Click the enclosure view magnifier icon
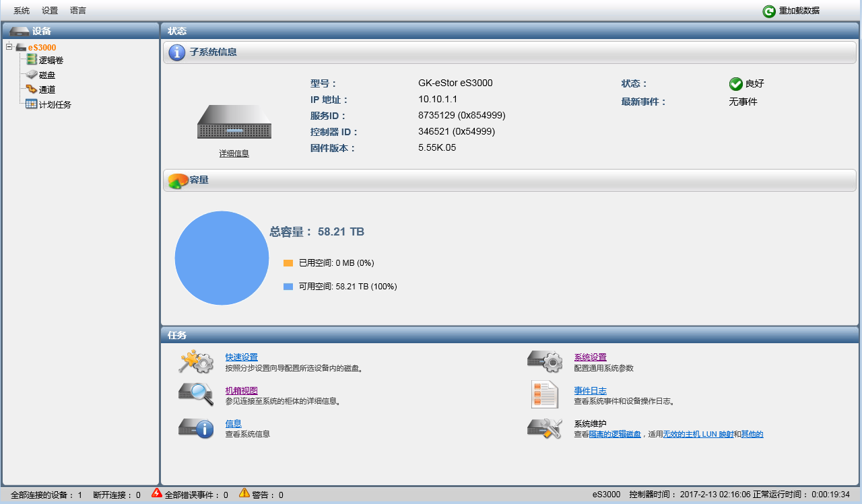Screen dimensions: 862x504 [196, 394]
